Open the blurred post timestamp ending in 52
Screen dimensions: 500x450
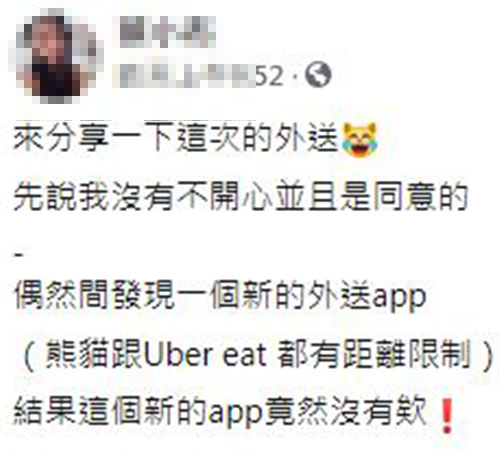click(202, 75)
